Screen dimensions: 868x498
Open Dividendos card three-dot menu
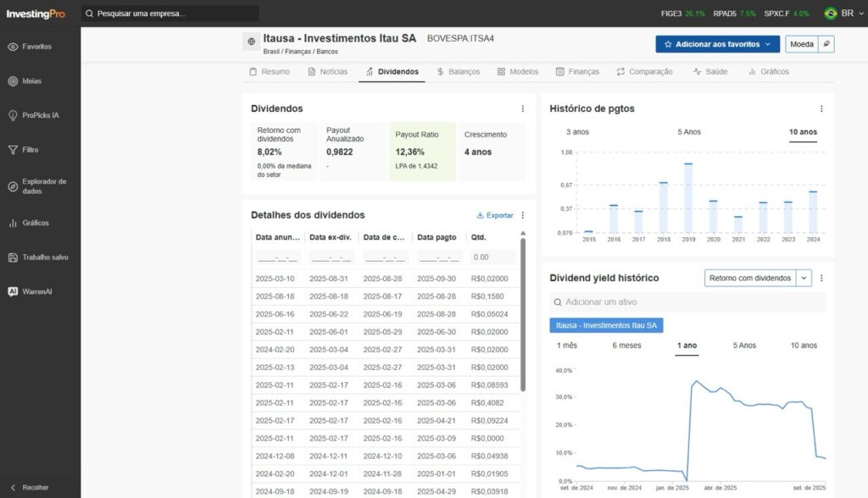(522, 109)
